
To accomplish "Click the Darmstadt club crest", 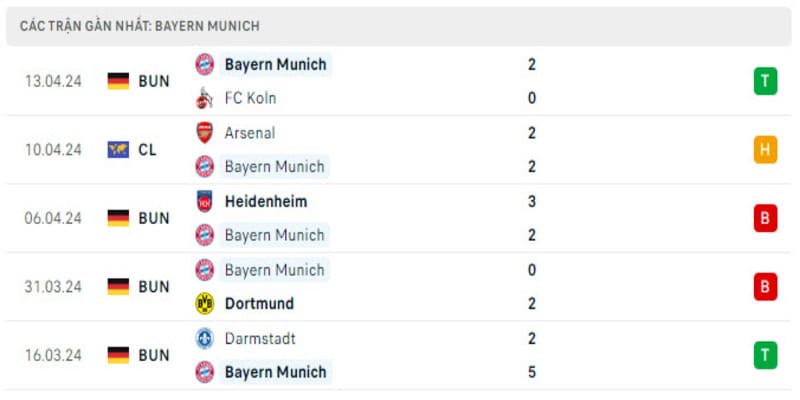I will (204, 338).
